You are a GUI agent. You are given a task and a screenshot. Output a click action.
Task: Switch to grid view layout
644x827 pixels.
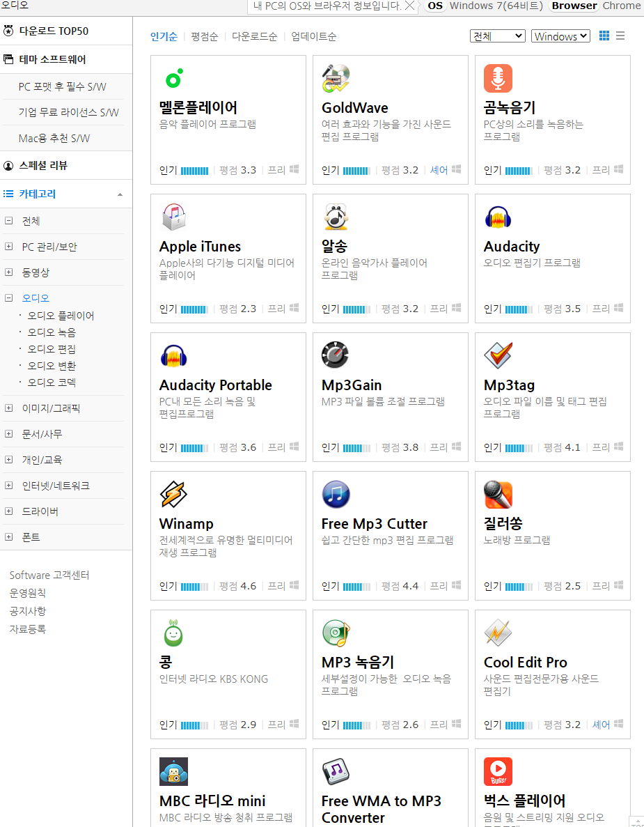point(604,36)
